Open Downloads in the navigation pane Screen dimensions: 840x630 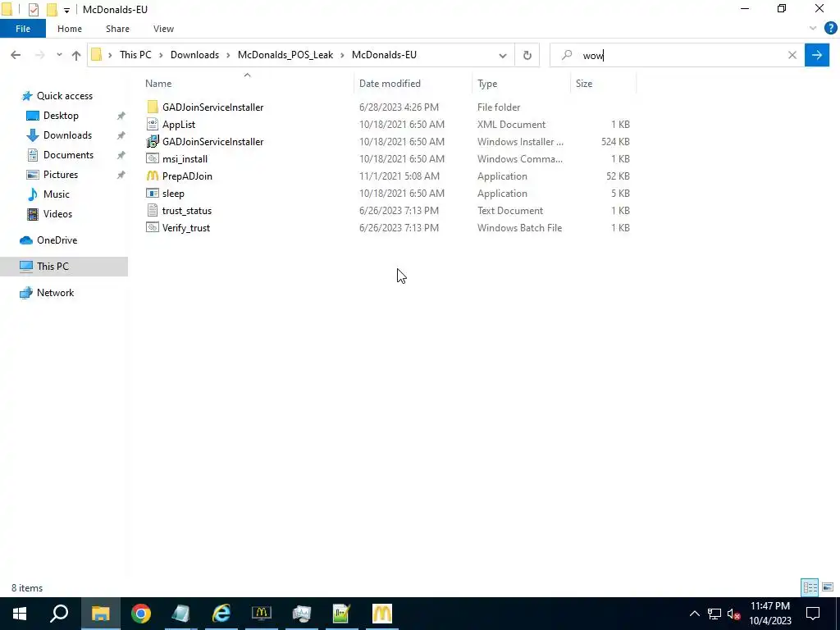(67, 135)
